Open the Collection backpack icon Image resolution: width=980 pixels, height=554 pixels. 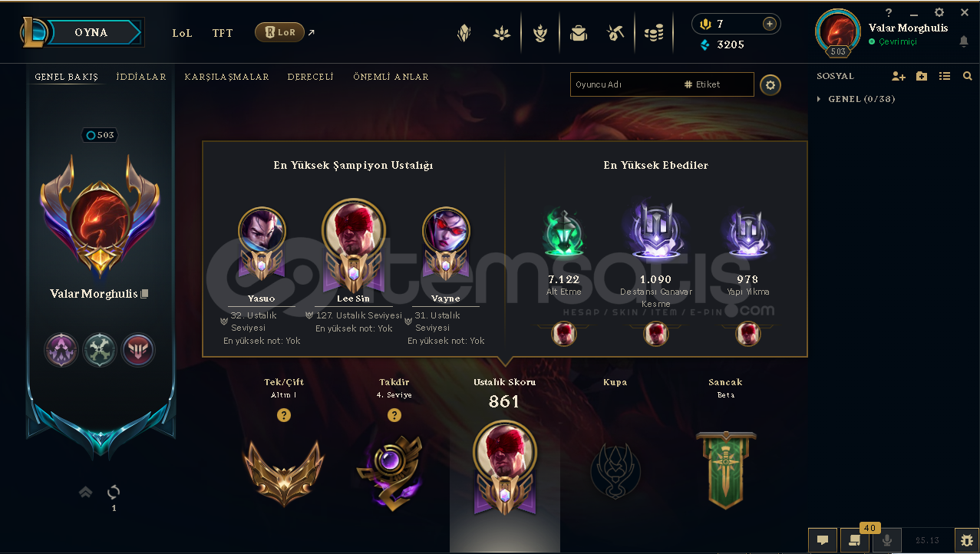(x=579, y=33)
